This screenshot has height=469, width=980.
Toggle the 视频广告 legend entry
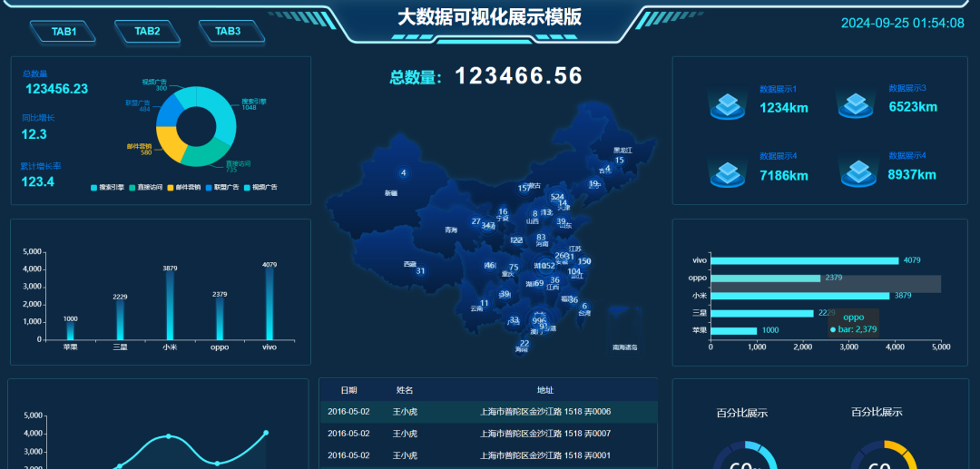261,188
